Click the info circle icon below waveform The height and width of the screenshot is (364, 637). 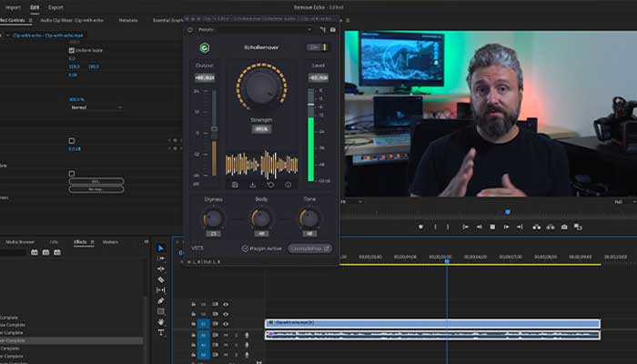pos(288,185)
